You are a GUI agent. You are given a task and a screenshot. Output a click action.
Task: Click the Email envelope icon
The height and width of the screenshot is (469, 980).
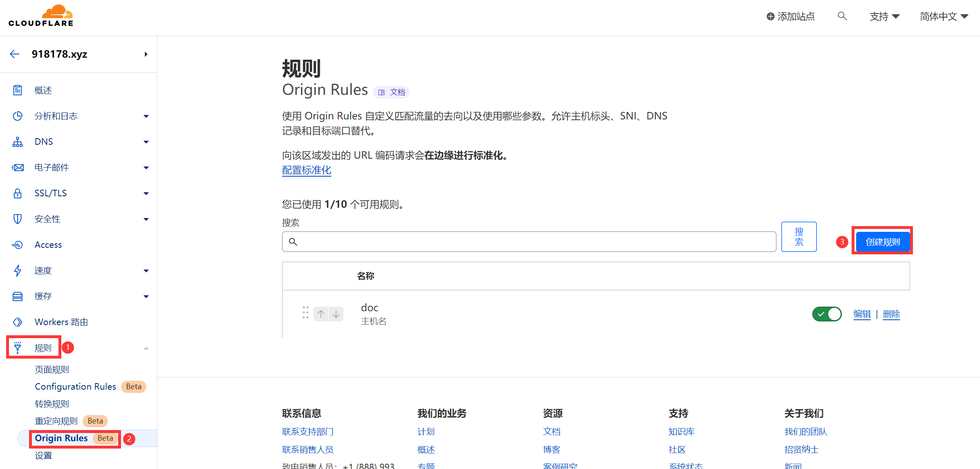[x=18, y=167]
